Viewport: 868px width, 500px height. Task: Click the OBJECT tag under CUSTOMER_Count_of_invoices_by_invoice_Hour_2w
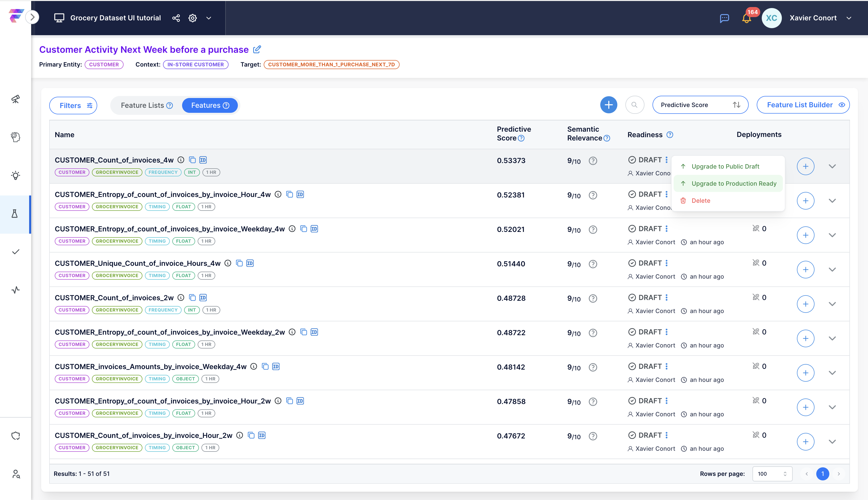(x=185, y=448)
